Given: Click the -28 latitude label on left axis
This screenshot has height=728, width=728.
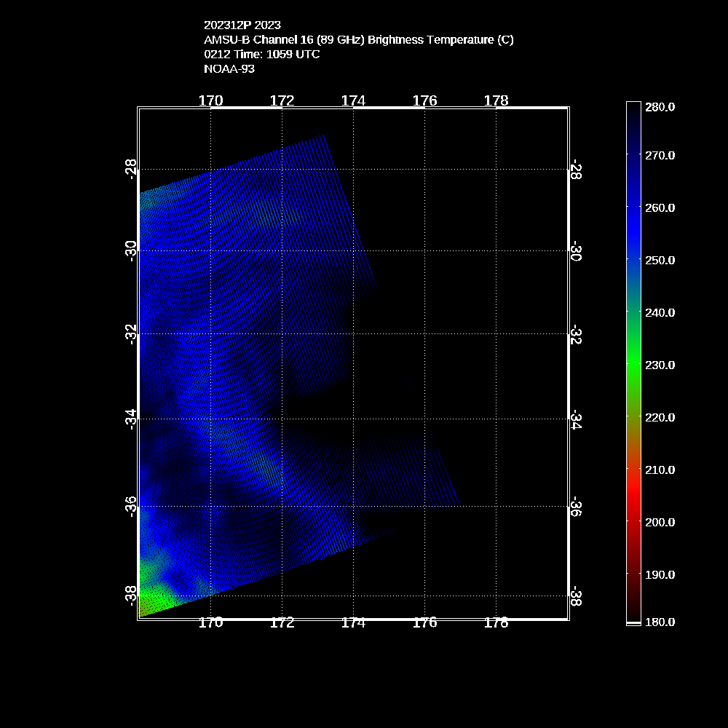Looking at the screenshot, I should tap(131, 169).
